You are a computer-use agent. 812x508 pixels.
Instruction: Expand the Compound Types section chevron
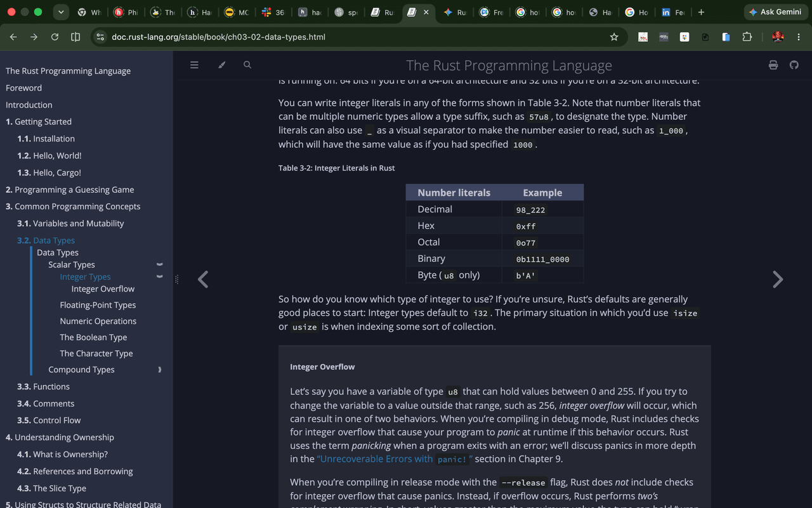pos(160,370)
